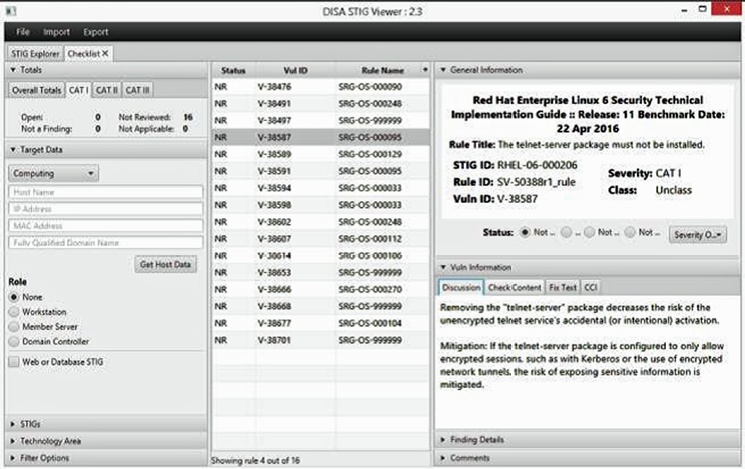Switch to the CCI tab
The image size is (745, 469).
(x=591, y=287)
